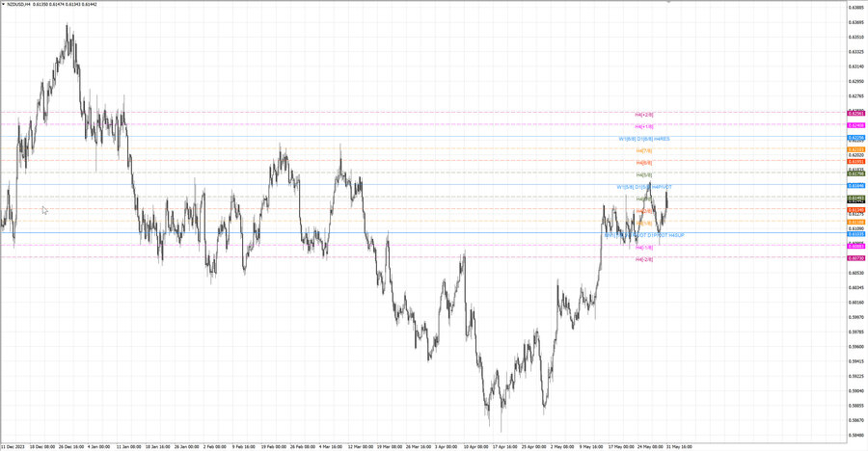
Task: Select the H4[-1/8] level label
Action: tap(644, 248)
